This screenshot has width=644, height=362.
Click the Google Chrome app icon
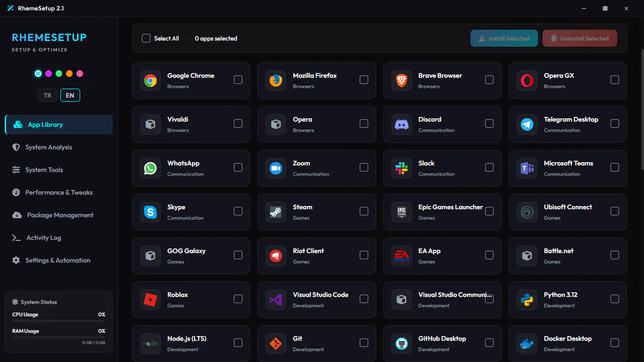[x=150, y=81]
